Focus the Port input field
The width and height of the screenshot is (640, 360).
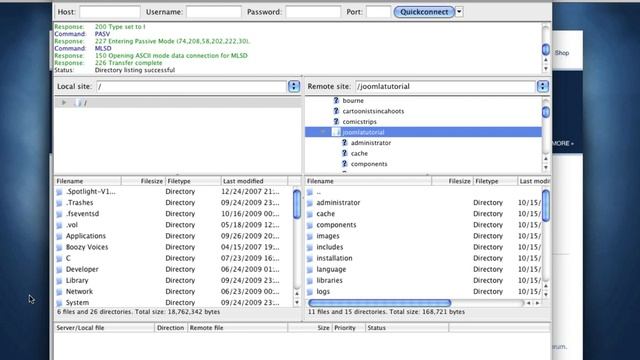point(378,12)
